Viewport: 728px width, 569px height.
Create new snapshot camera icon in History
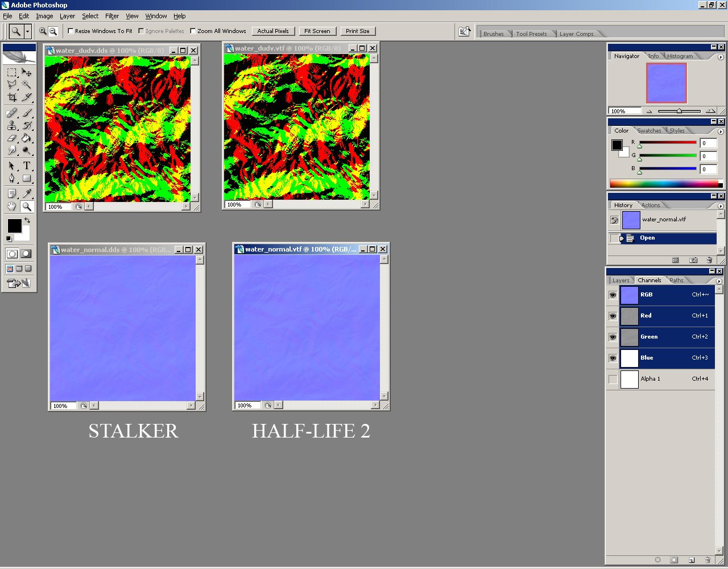693,260
